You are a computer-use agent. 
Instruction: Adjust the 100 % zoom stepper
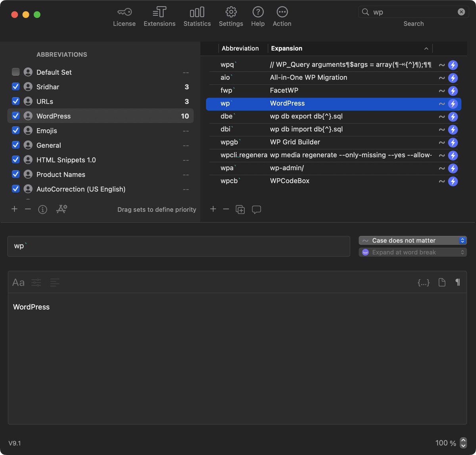pyautogui.click(x=463, y=443)
